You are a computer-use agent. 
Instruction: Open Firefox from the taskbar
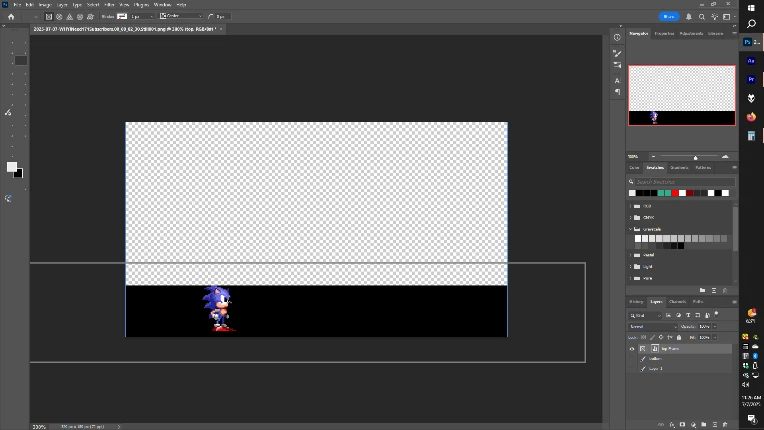[751, 117]
